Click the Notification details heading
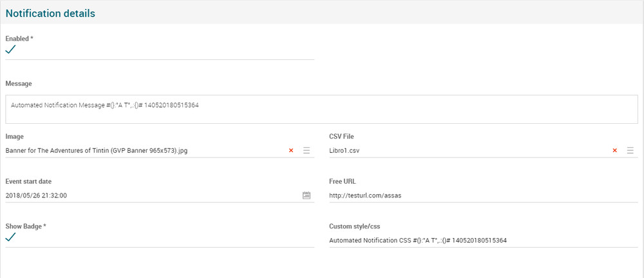 (x=50, y=13)
